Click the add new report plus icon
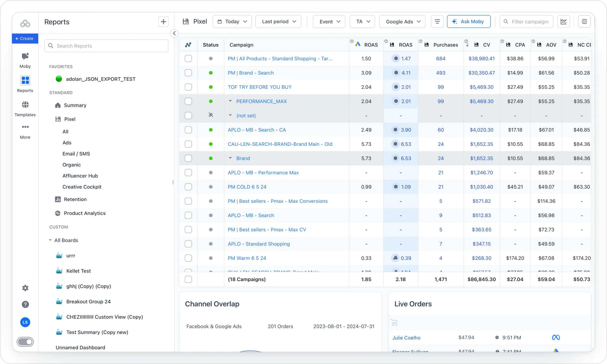Image resolution: width=607 pixels, height=364 pixels. (x=163, y=22)
